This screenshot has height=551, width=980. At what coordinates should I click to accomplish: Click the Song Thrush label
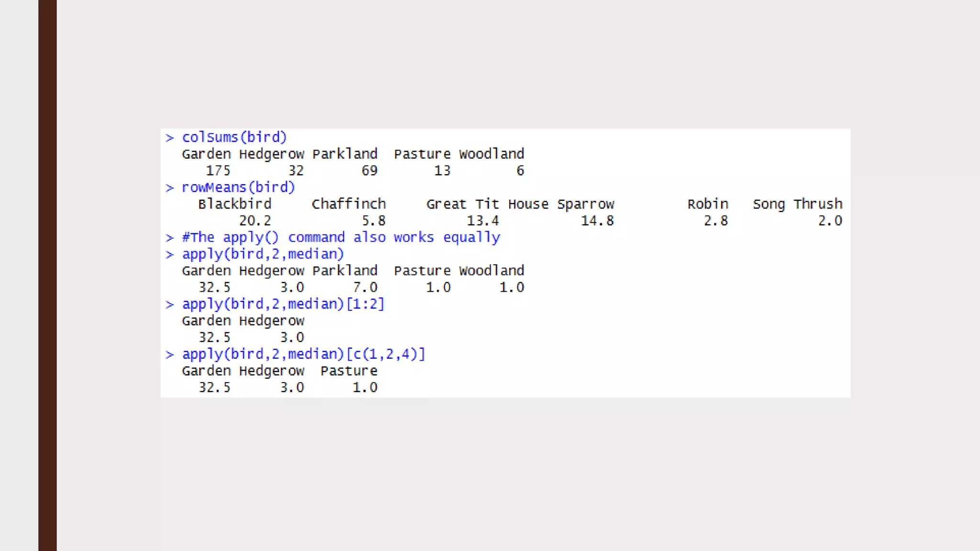(797, 204)
